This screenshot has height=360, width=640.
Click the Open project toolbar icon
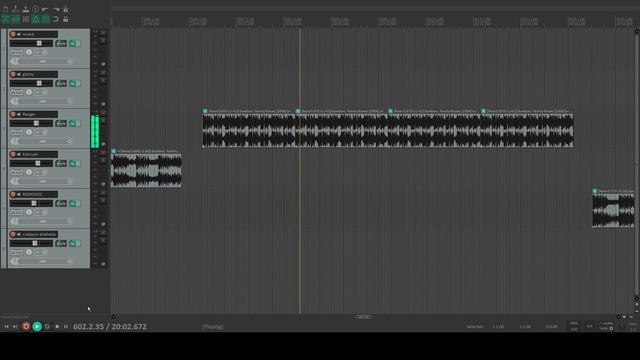pyautogui.click(x=16, y=9)
